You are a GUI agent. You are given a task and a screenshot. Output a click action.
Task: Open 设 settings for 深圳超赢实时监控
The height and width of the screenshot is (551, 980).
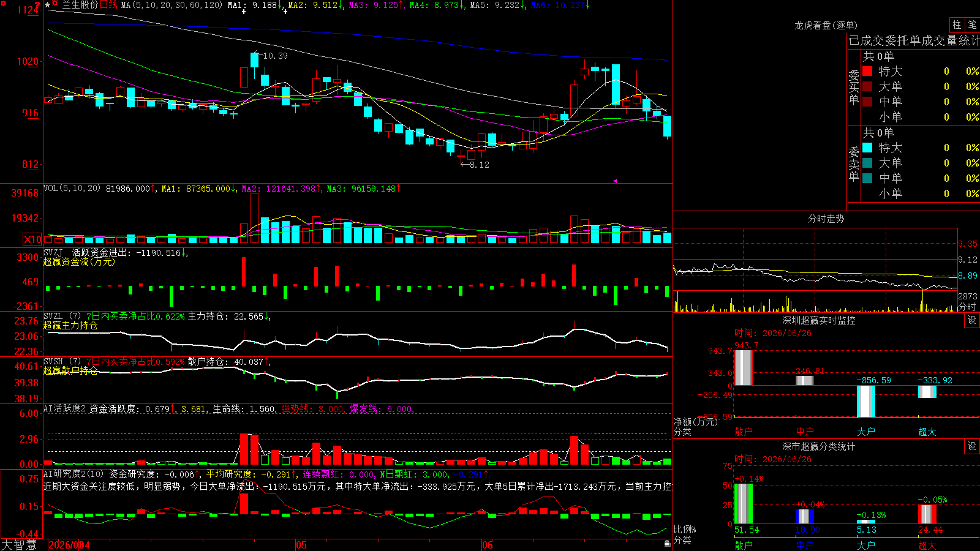[x=972, y=320]
